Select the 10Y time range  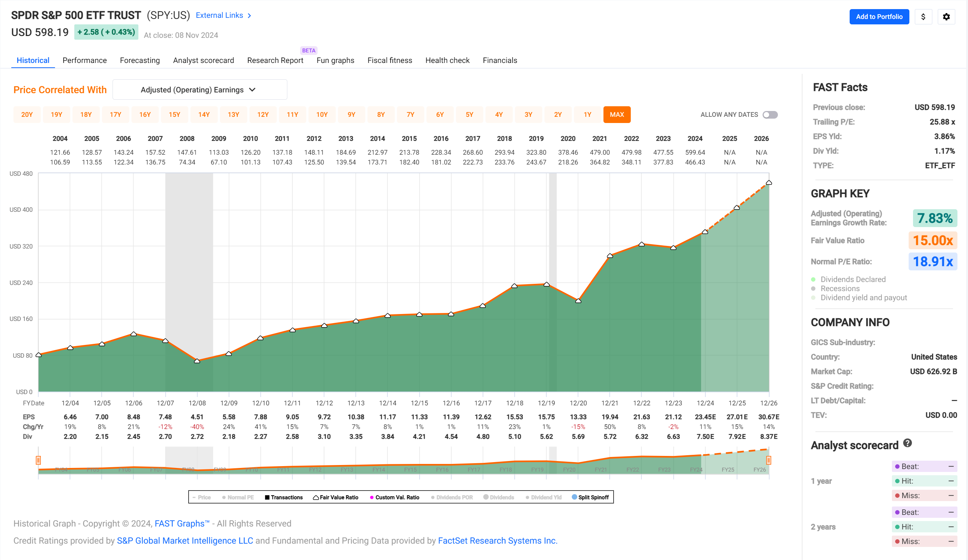coord(322,115)
